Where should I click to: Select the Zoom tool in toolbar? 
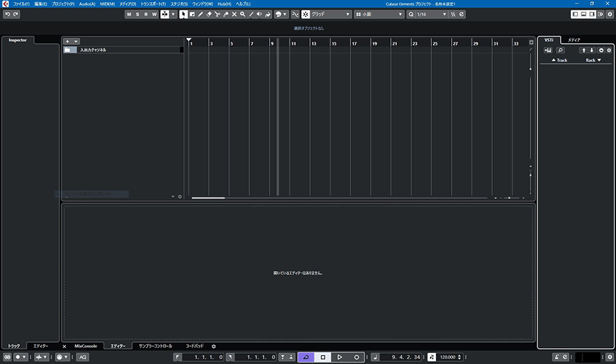(242, 14)
